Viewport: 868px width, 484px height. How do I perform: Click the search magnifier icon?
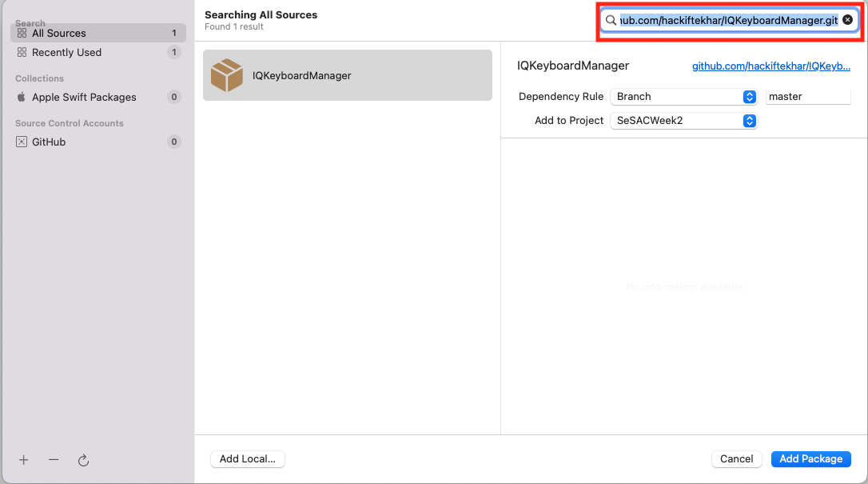click(x=611, y=21)
